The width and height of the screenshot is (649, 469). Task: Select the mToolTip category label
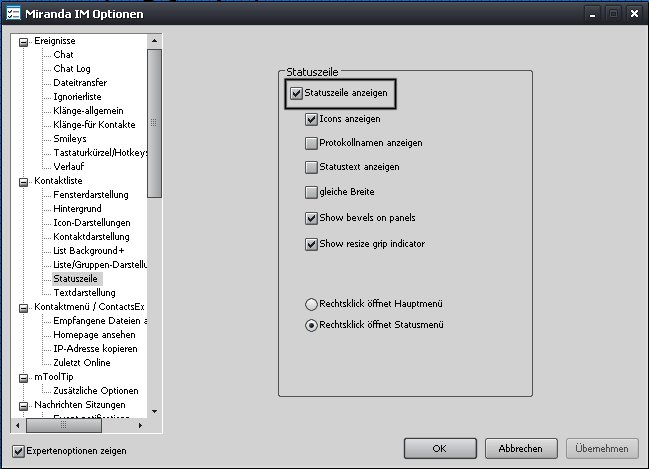(53, 377)
